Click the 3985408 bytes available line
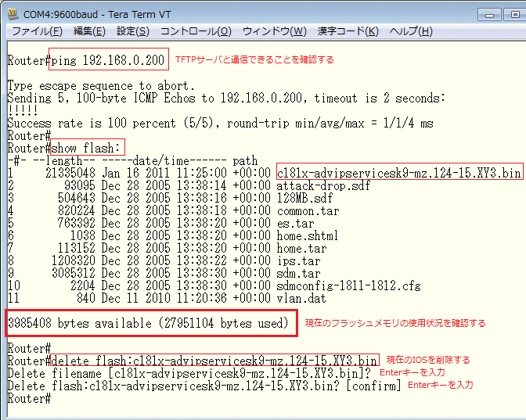The width and height of the screenshot is (526, 420). pyautogui.click(x=151, y=323)
